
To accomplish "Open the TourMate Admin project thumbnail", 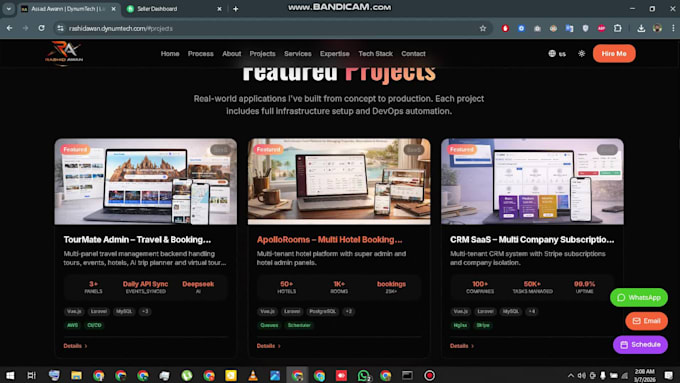I will pyautogui.click(x=146, y=181).
